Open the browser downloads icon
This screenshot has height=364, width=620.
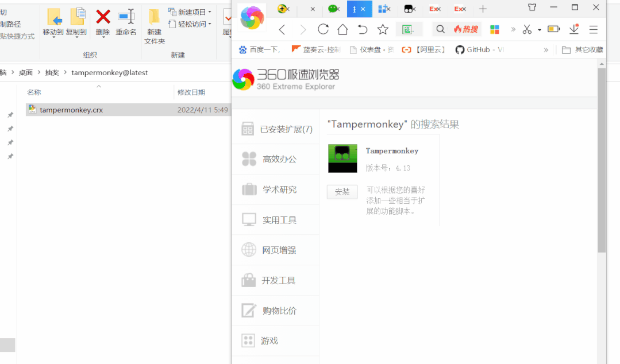573,29
